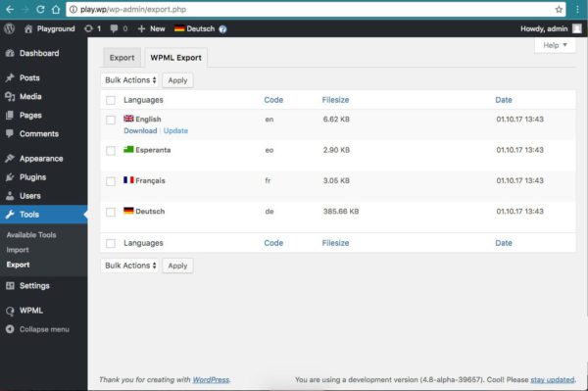This screenshot has height=391, width=588.
Task: Click the WordPress logo in admin bar
Action: coord(10,28)
